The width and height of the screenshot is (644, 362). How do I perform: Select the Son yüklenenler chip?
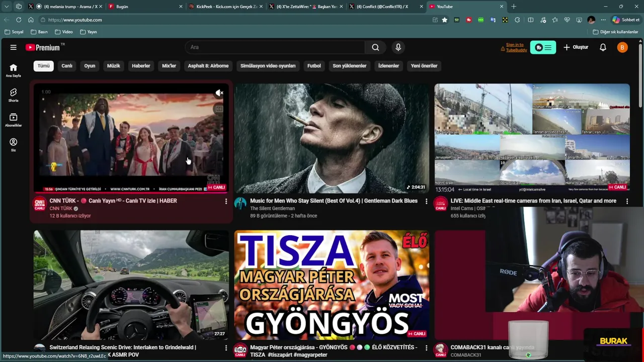pos(349,66)
